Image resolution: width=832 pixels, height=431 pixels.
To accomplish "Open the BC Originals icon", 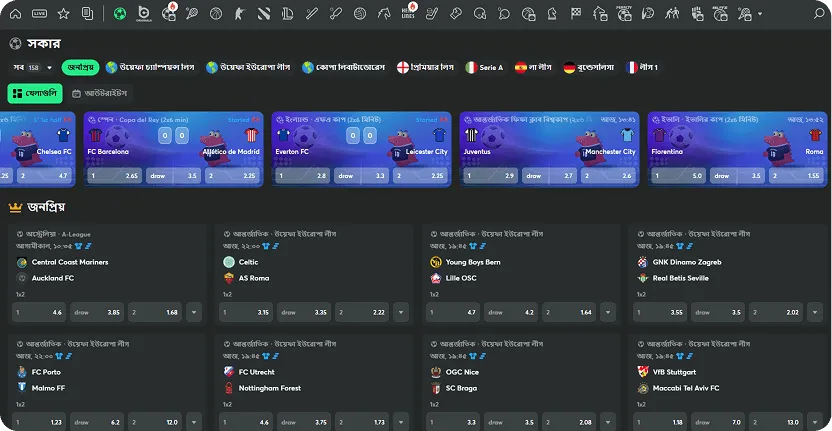I will pos(144,14).
